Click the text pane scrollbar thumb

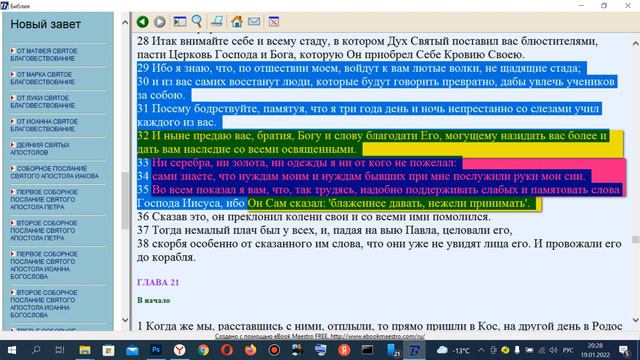[x=636, y=239]
